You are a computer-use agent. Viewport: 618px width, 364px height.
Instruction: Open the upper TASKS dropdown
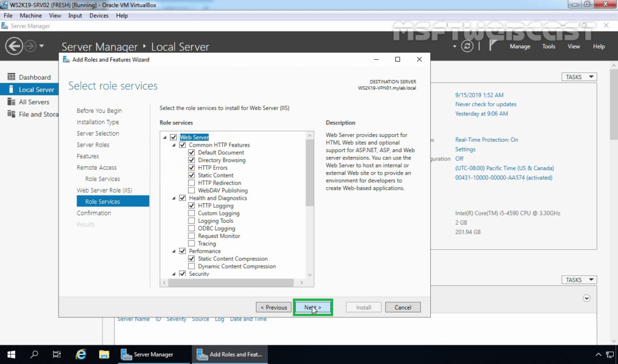coord(579,77)
